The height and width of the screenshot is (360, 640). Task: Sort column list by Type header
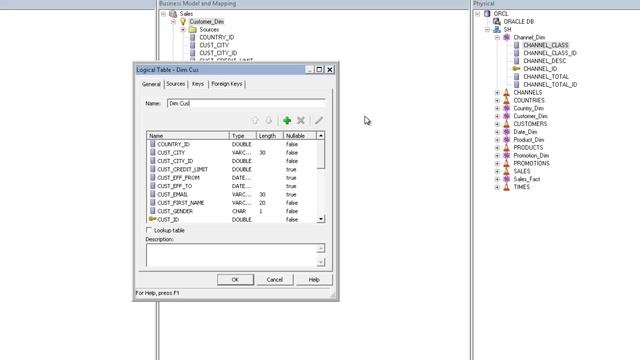tap(243, 136)
